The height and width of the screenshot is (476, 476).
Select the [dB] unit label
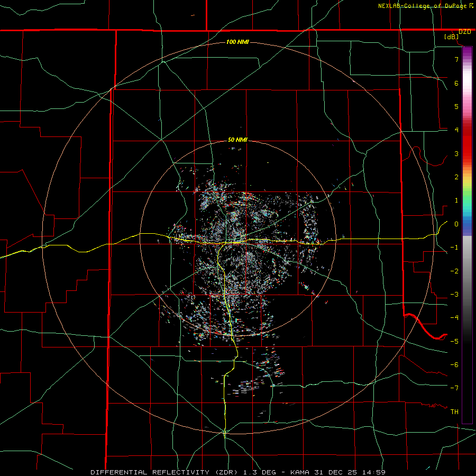click(x=451, y=36)
